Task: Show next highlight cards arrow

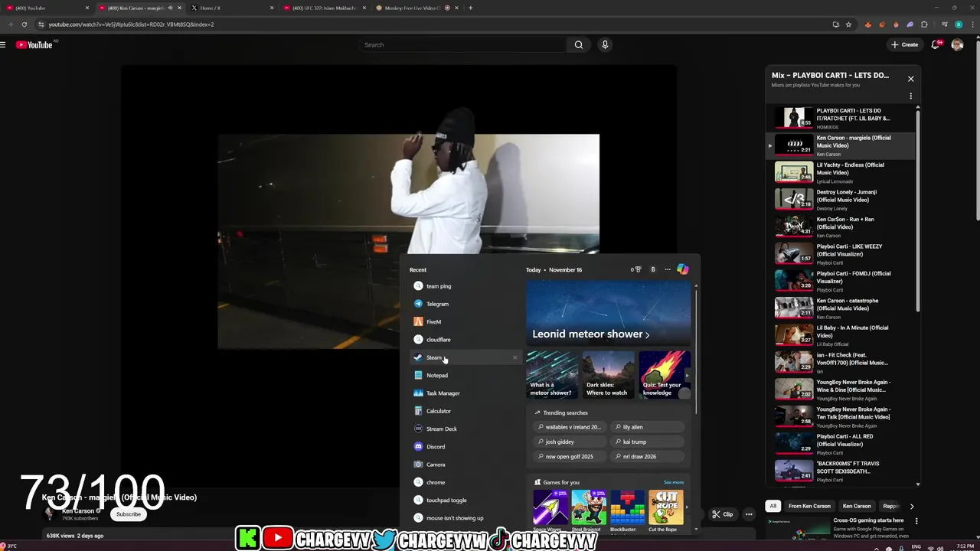Action: tap(685, 375)
